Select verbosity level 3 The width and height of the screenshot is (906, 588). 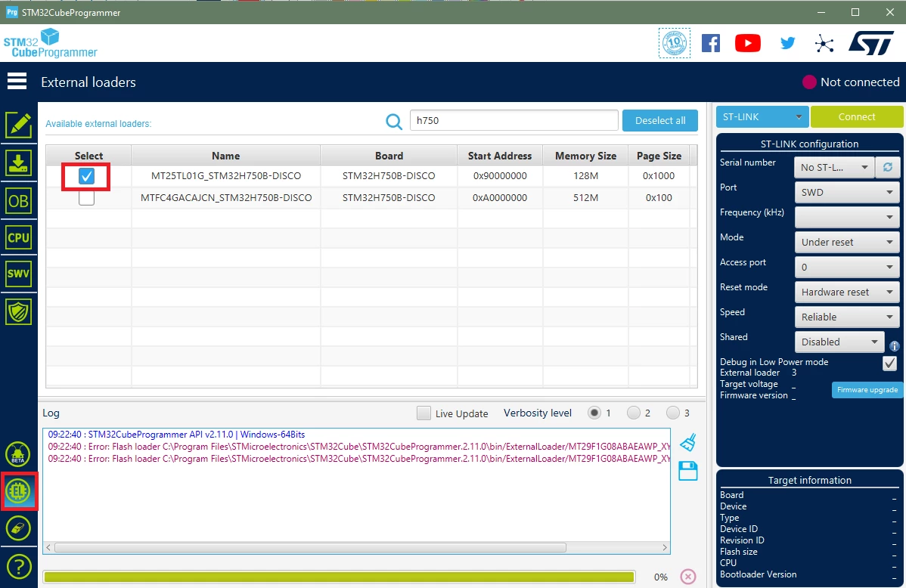pyautogui.click(x=672, y=413)
